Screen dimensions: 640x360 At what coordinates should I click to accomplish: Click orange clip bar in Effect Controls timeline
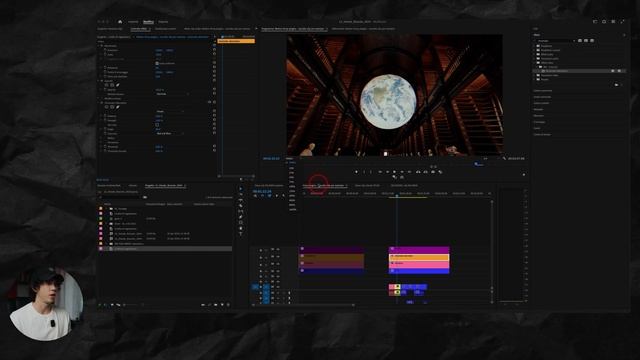(236, 41)
